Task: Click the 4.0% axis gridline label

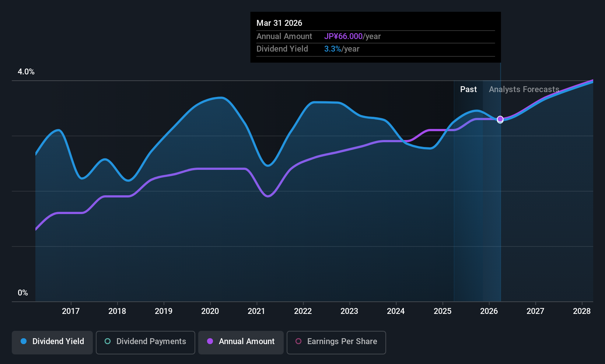Action: click(26, 72)
